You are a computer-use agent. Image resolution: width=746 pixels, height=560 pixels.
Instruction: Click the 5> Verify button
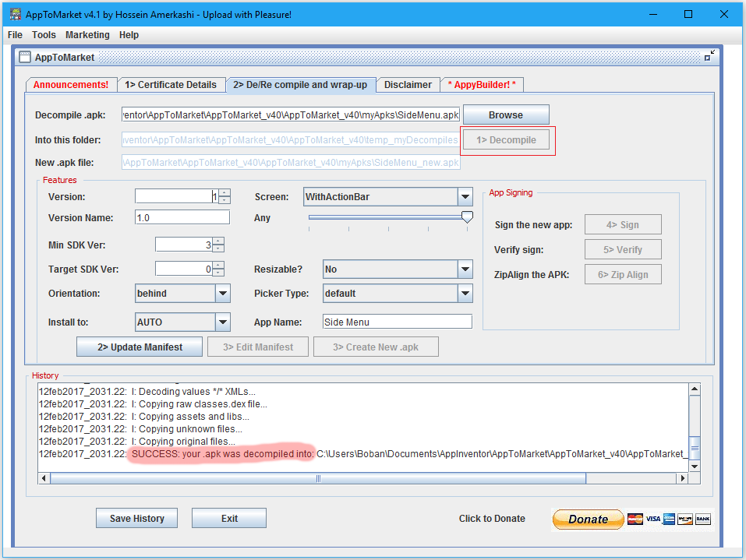coord(623,249)
